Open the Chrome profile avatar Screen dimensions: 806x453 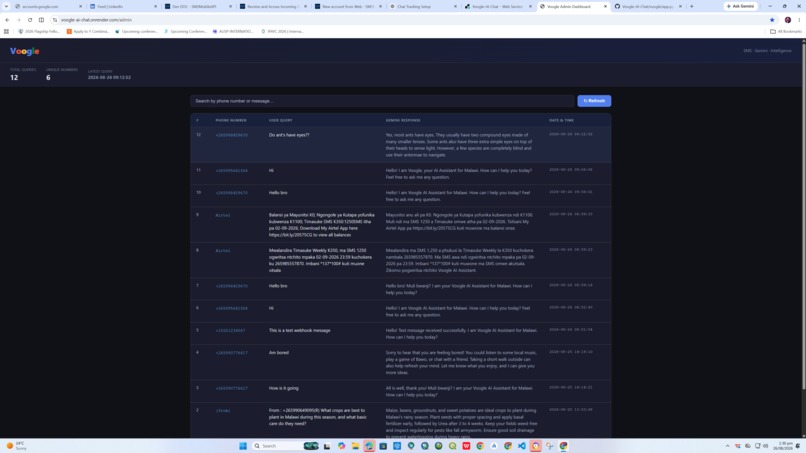(x=787, y=20)
